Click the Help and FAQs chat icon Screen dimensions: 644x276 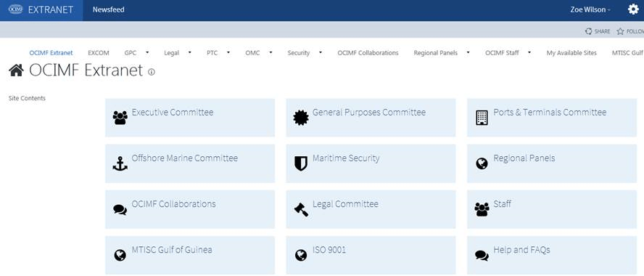(482, 256)
